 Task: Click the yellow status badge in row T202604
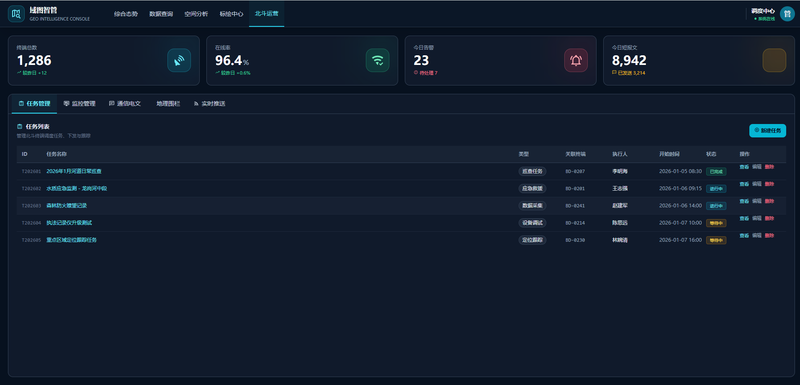(716, 223)
